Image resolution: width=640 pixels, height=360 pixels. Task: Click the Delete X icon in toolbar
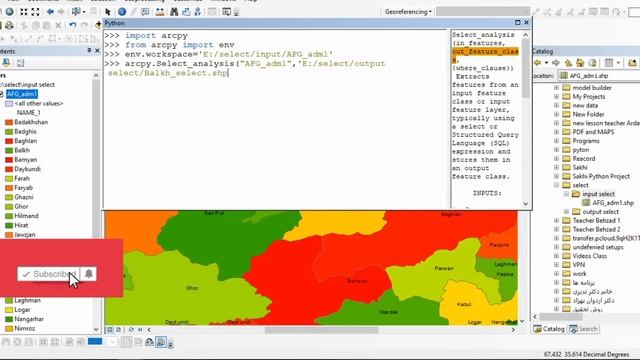[x=58, y=25]
